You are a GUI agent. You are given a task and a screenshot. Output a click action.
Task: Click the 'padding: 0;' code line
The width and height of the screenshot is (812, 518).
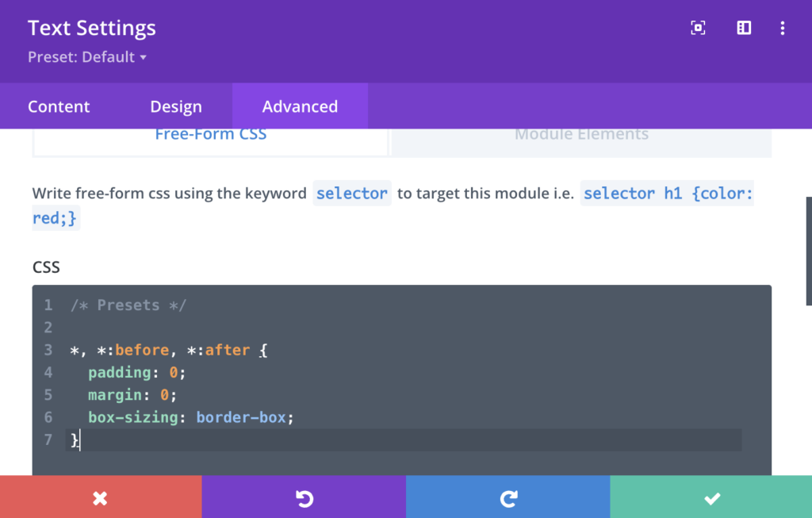136,373
